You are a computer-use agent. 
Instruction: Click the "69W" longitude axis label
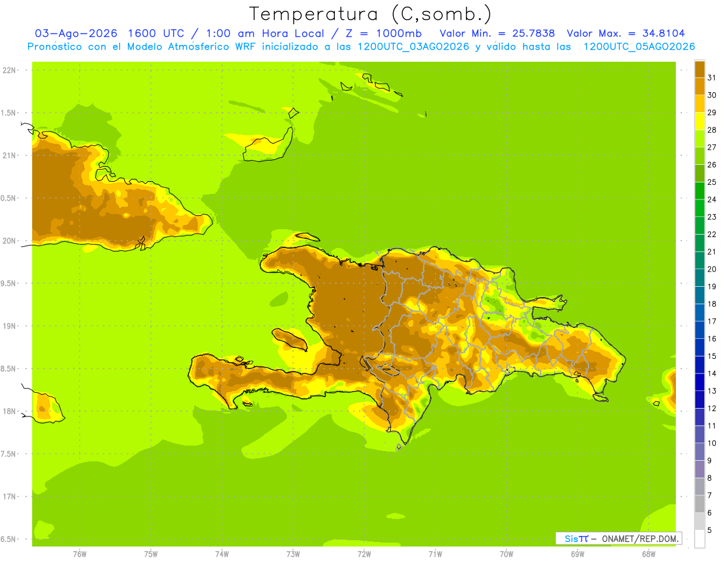[x=578, y=554]
